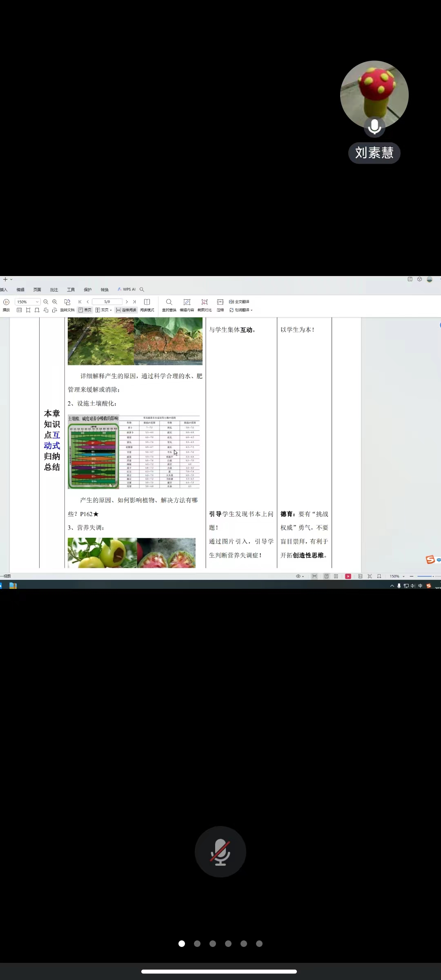Image resolution: width=441 pixels, height=980 pixels.
Task: Open the 截图对比 screenshot compare tool
Action: 205,302
